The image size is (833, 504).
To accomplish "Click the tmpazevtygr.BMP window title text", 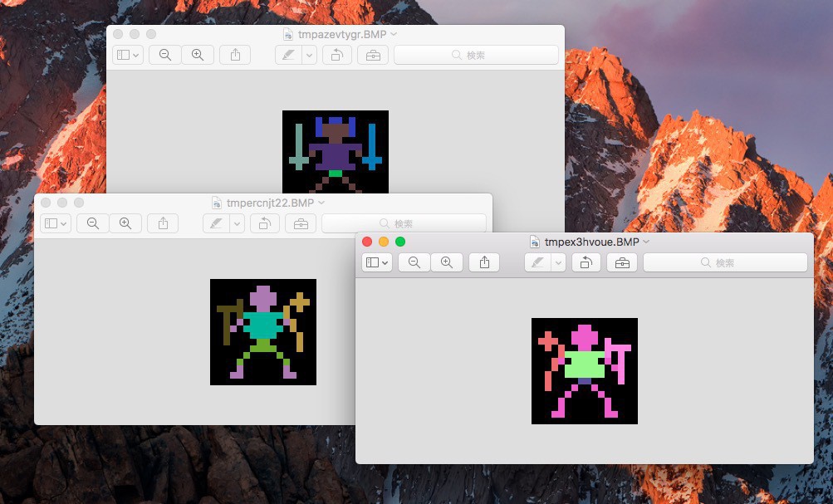I will click(343, 35).
